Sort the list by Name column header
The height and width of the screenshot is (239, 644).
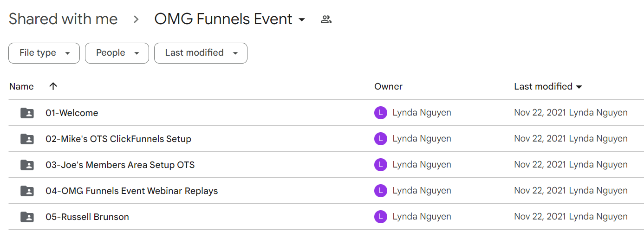[21, 86]
